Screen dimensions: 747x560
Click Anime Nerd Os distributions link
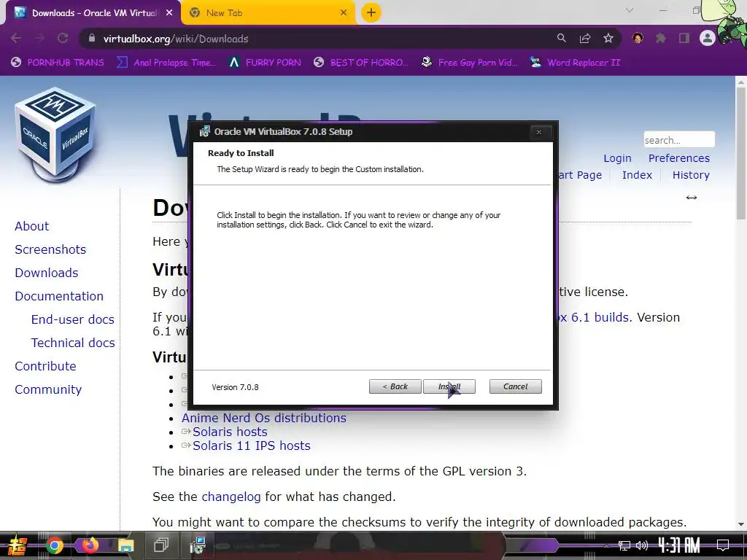[x=264, y=418]
